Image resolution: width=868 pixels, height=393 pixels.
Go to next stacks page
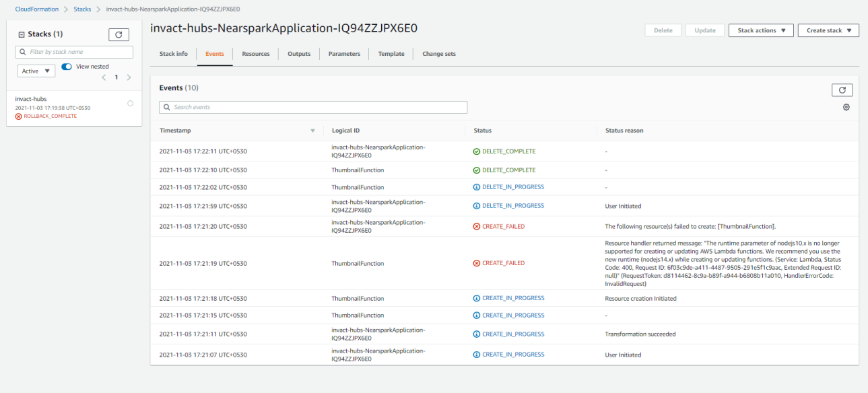pos(129,77)
